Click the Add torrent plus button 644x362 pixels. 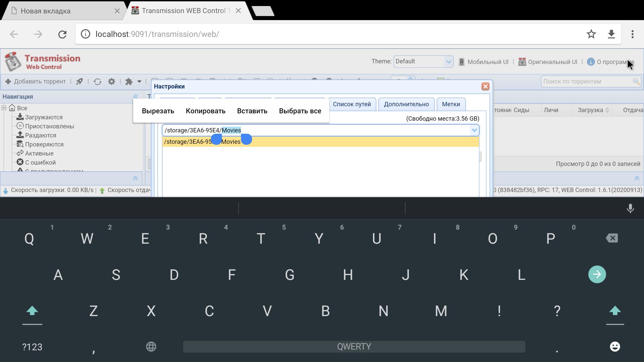tap(36, 81)
